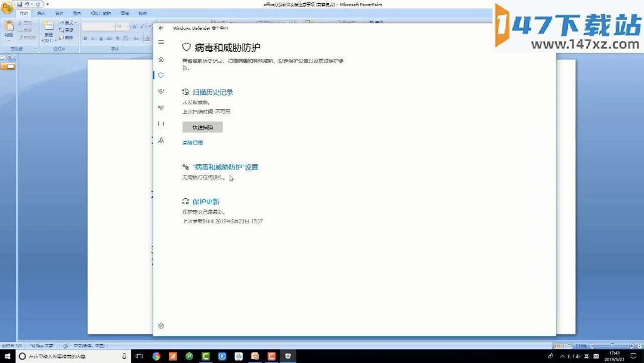Open the firewall and network protection sidebar icon
This screenshot has width=644, height=363.
click(x=160, y=107)
